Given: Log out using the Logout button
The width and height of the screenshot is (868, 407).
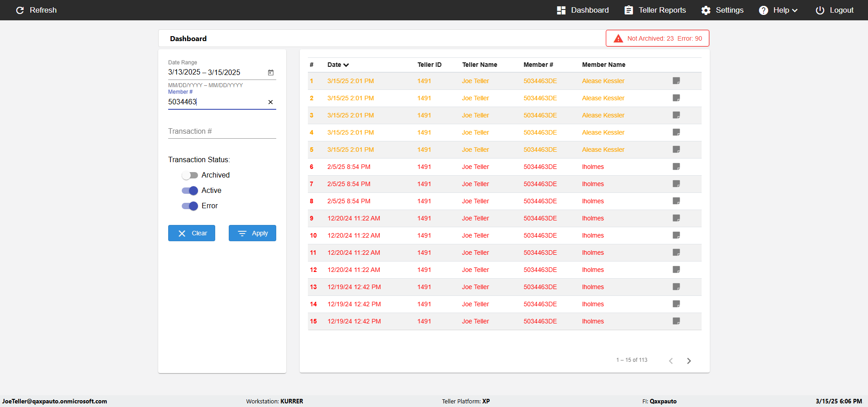Looking at the screenshot, I should point(835,10).
